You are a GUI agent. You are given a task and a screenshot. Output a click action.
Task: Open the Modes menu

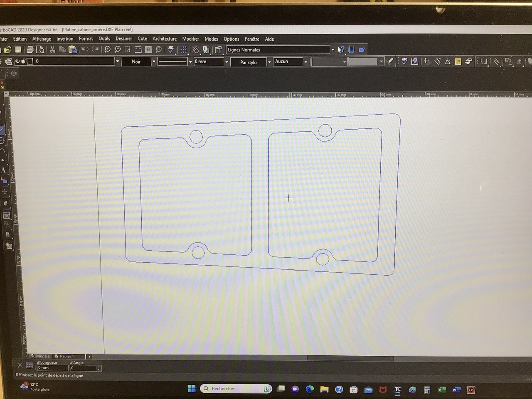coord(211,39)
